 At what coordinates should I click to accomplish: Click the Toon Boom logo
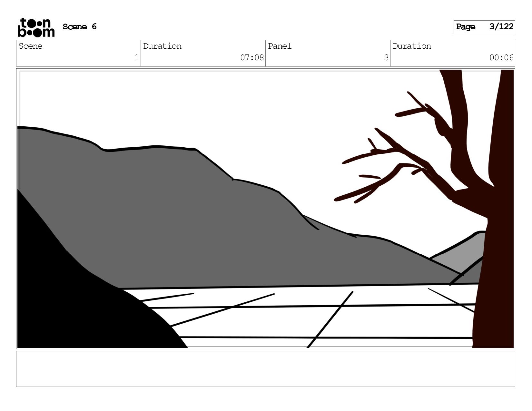(36, 27)
